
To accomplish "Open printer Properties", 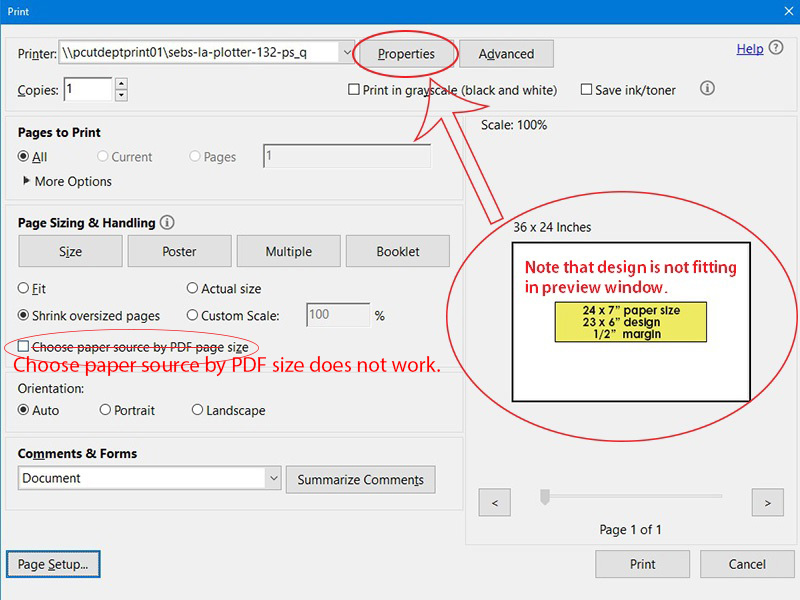I will pos(406,54).
